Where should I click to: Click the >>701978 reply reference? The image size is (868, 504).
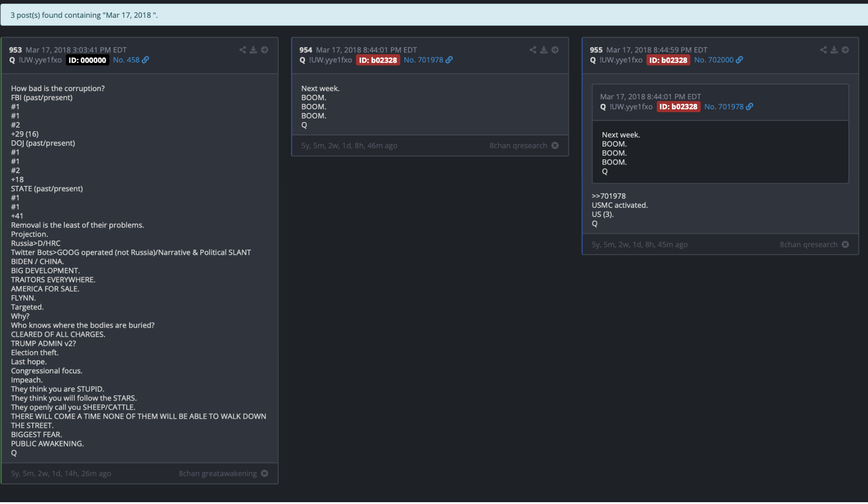(608, 196)
